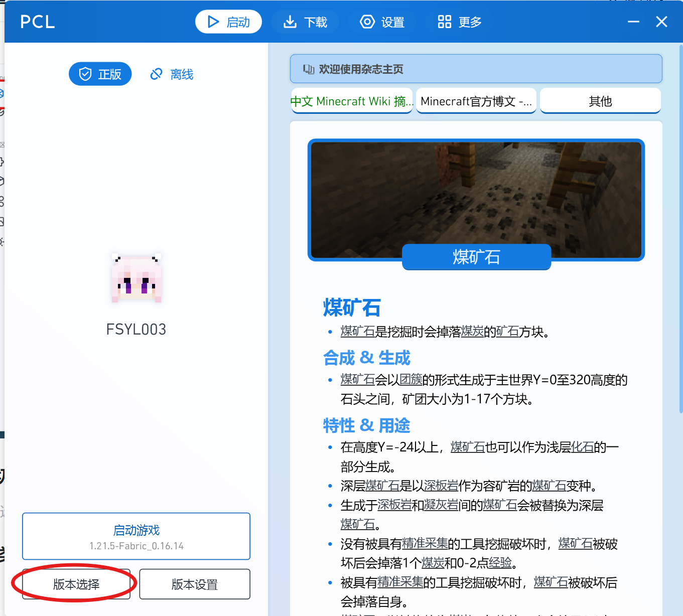Launch game with 启动游戏 button

click(x=136, y=536)
